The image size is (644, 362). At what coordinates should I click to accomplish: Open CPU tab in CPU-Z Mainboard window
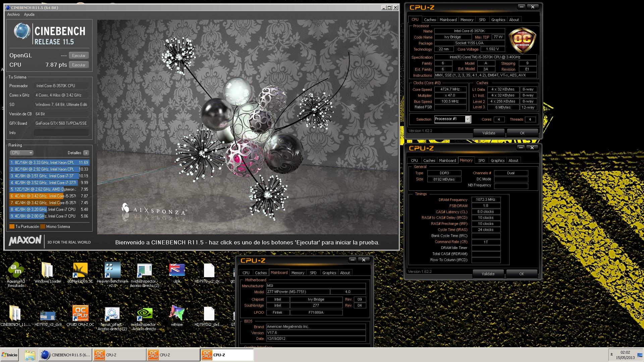pyautogui.click(x=246, y=273)
